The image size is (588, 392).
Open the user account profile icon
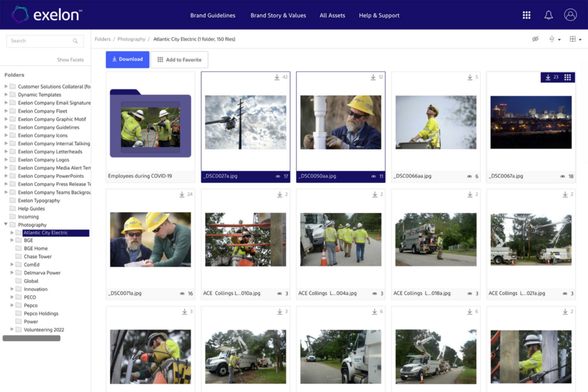tap(570, 15)
